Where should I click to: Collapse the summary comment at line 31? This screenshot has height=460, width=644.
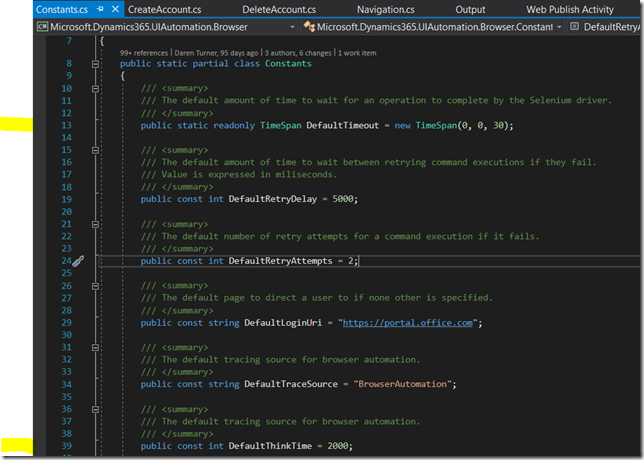coord(95,347)
